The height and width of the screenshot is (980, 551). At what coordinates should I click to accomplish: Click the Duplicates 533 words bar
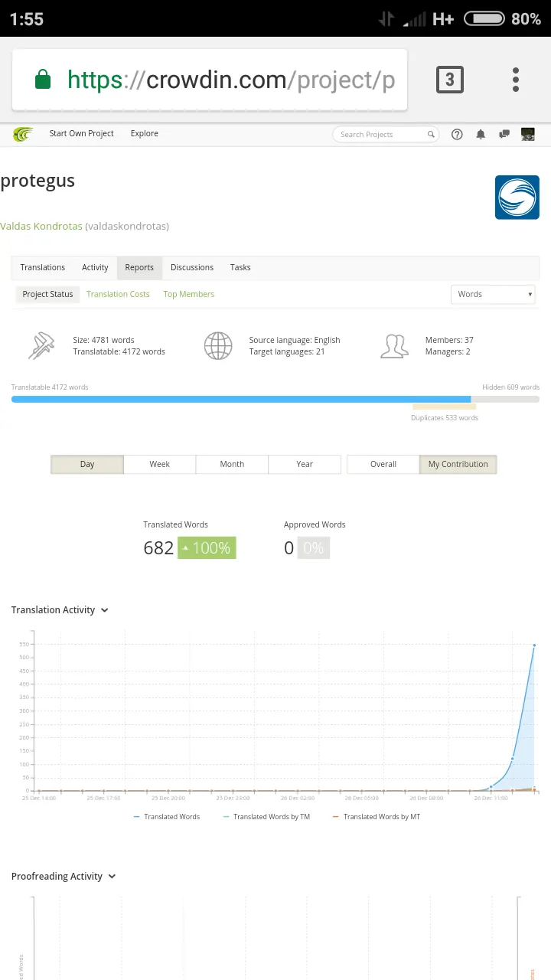pyautogui.click(x=444, y=408)
